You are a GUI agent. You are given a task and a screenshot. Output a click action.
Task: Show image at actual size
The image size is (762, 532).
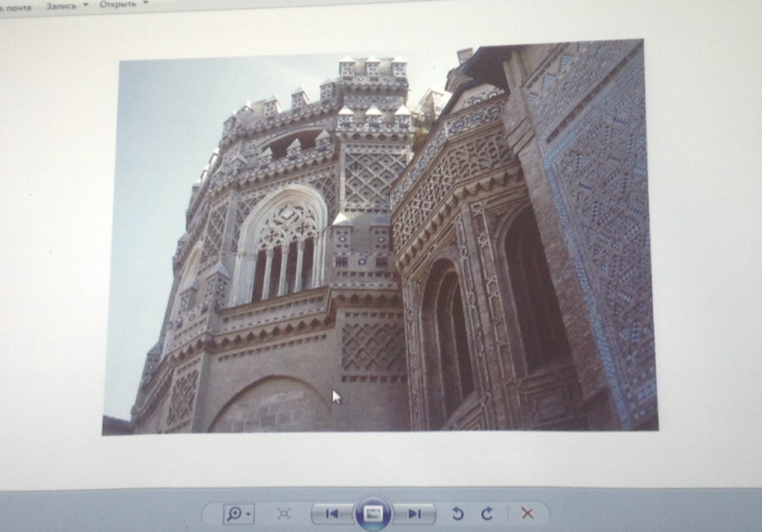[283, 513]
